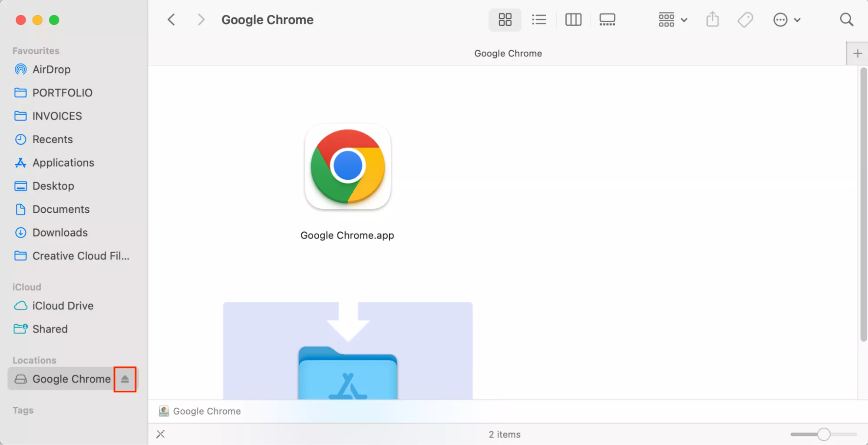
Task: Select the Google Chrome tab
Action: pyautogui.click(x=508, y=53)
